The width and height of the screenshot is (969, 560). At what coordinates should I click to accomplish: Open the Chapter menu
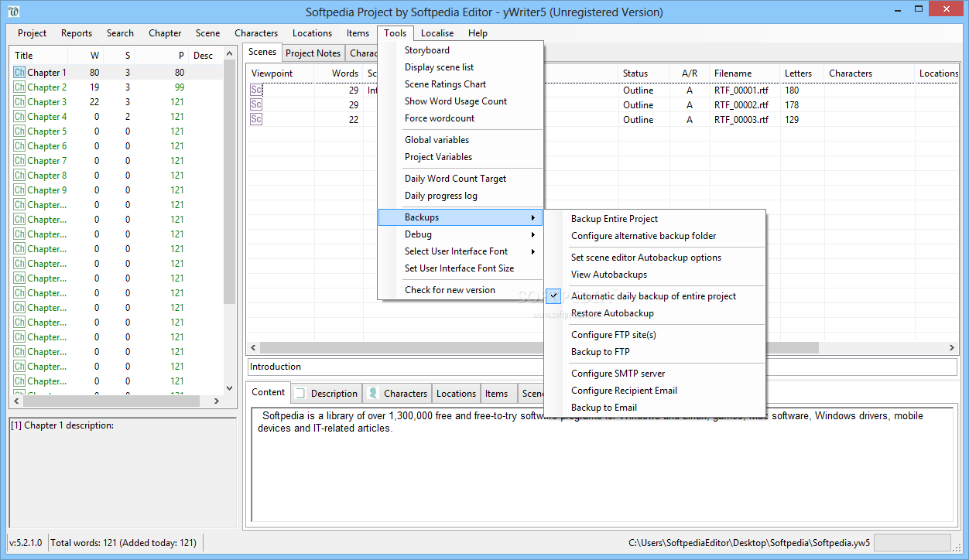coord(165,33)
